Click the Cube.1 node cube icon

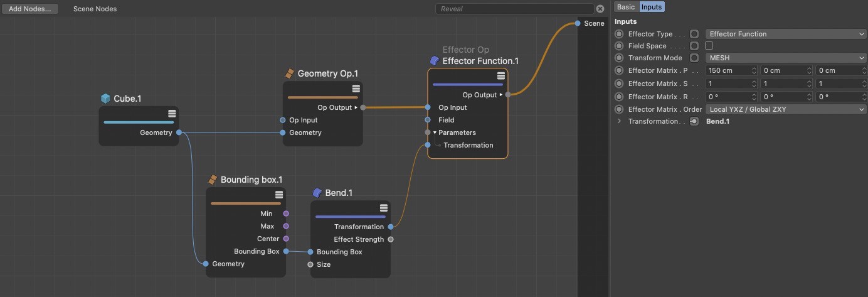coord(106,99)
